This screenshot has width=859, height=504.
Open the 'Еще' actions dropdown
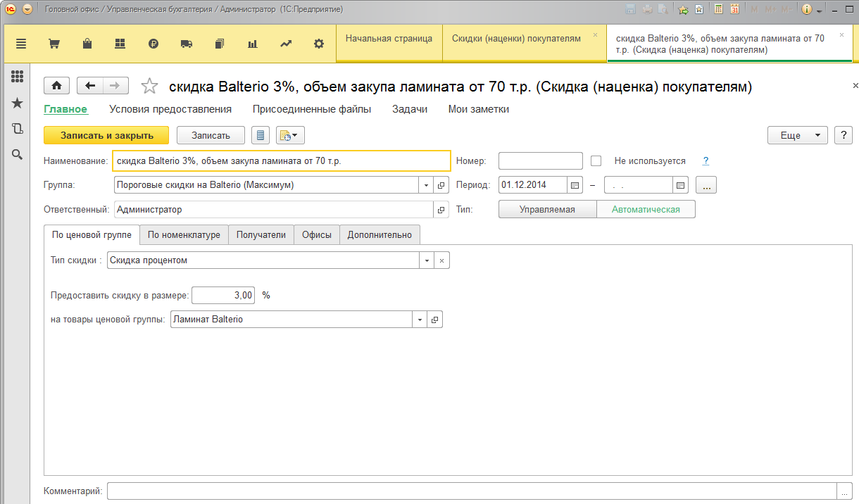coord(797,135)
